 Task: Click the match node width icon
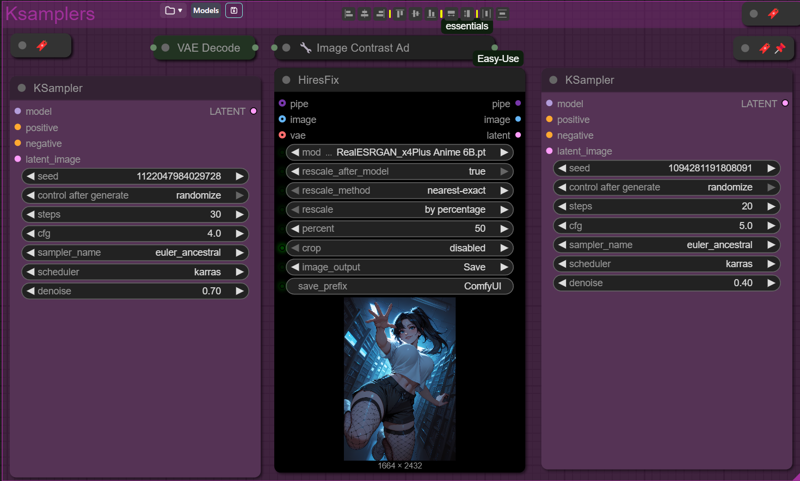(x=451, y=14)
